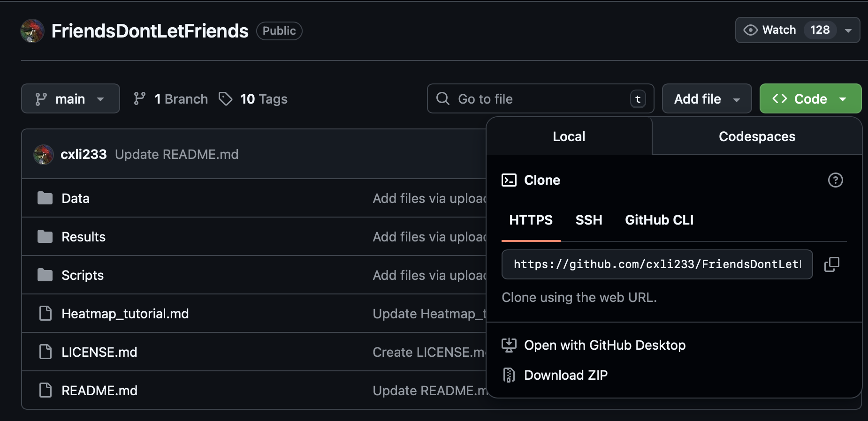Screen dimensions: 868x421
Task: Toggle the green Code dropdown button
Action: [x=810, y=99]
